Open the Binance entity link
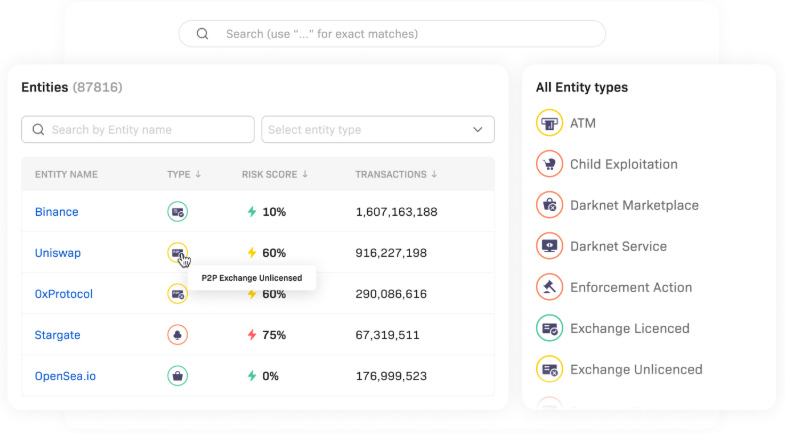The width and height of the screenshot is (785, 434). point(56,212)
